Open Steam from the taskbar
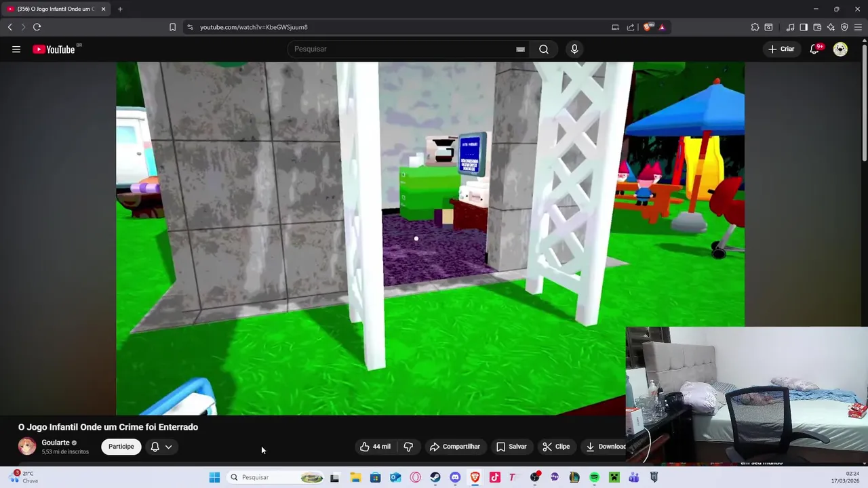 point(435,477)
